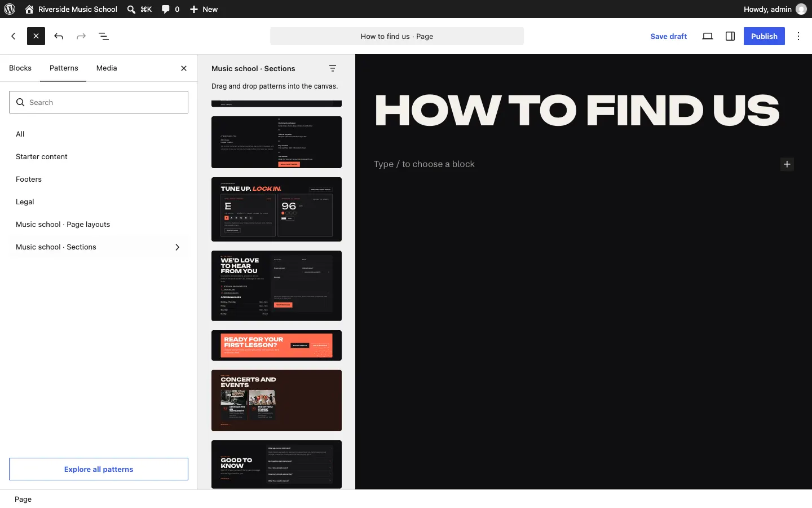
Task: Insert the 'We'd Love to Hear From You' pattern
Action: [x=276, y=286]
